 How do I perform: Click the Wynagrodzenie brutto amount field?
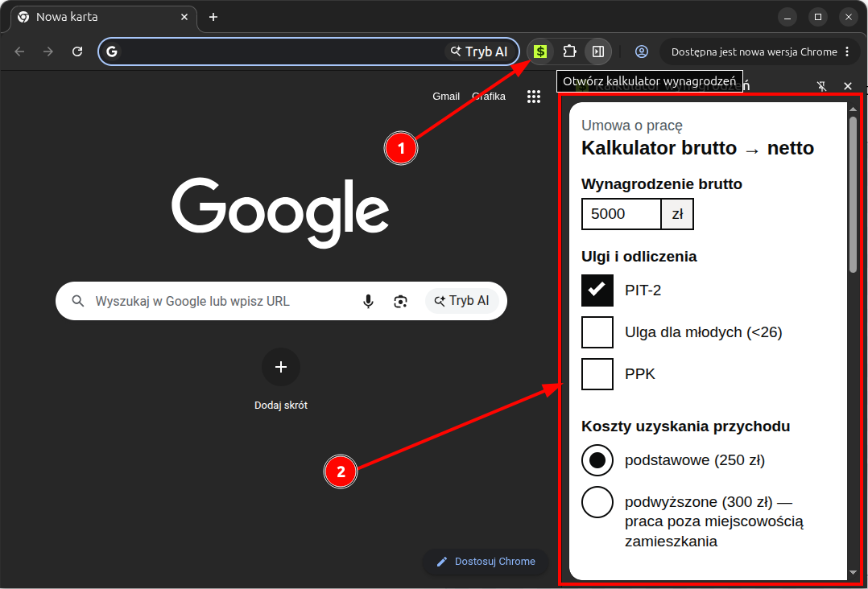click(621, 213)
